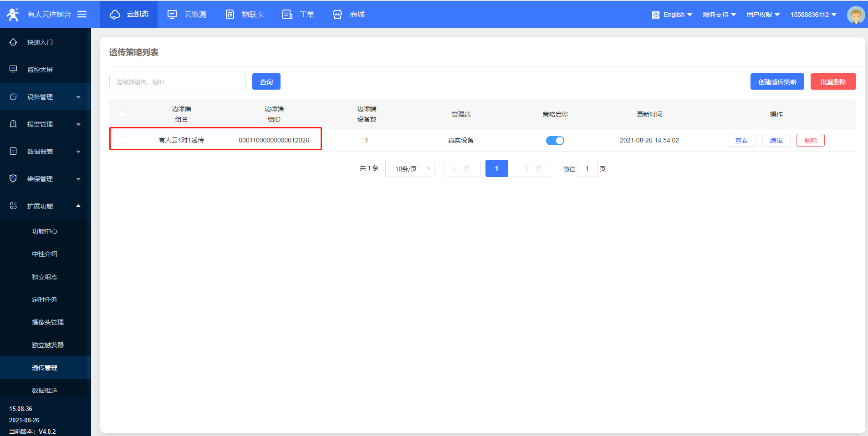
Task: Click the 编辑 button for the policy row
Action: click(776, 141)
